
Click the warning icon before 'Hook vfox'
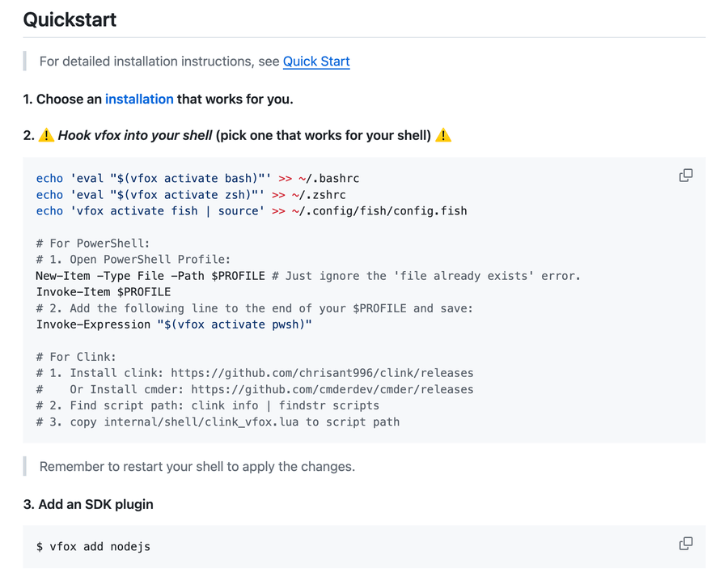point(46,136)
